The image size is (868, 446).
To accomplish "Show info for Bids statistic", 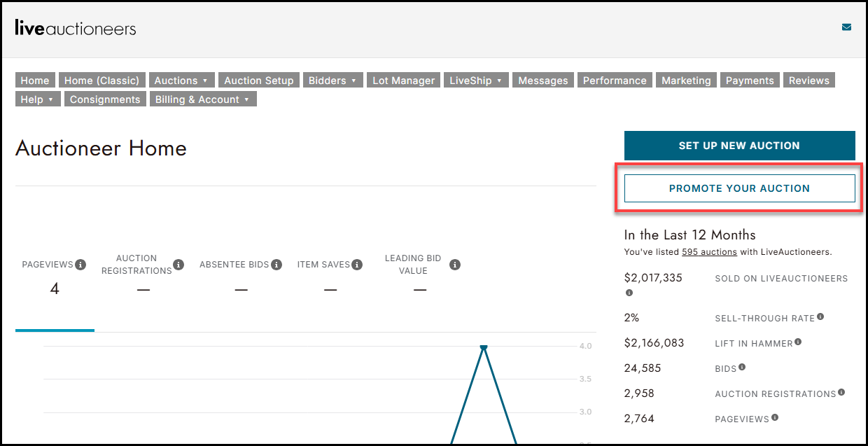I will (x=742, y=367).
